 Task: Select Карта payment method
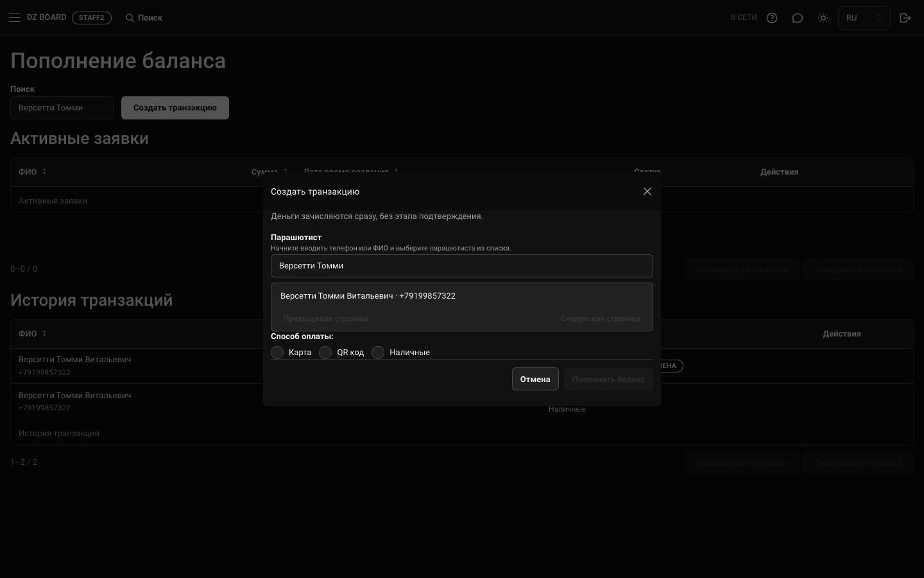click(277, 353)
